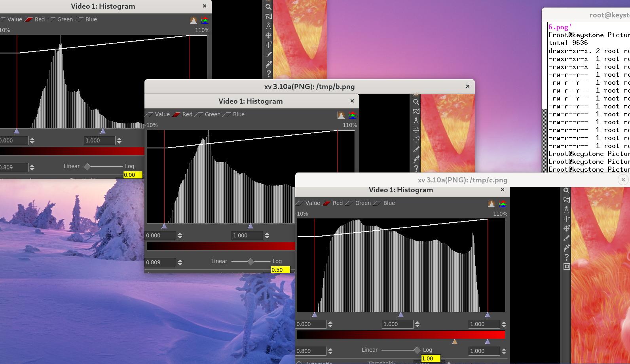Click the question mark tool info icon in c.png window

click(567, 257)
